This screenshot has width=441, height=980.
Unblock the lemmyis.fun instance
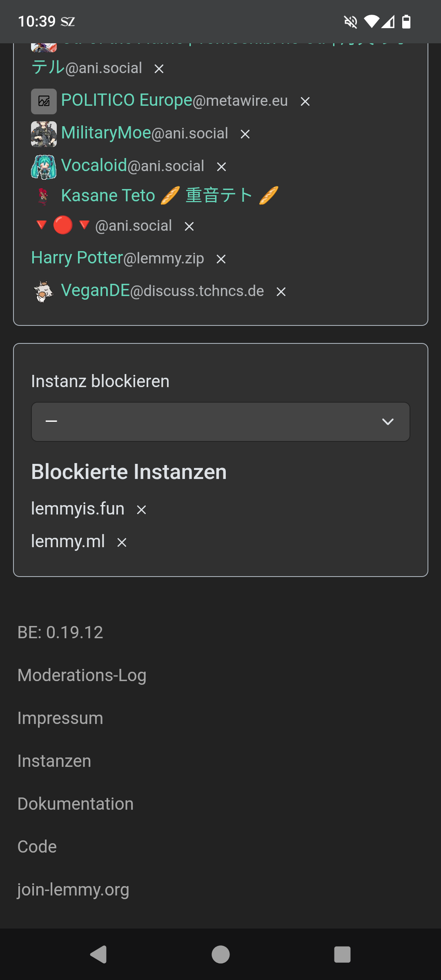click(141, 510)
